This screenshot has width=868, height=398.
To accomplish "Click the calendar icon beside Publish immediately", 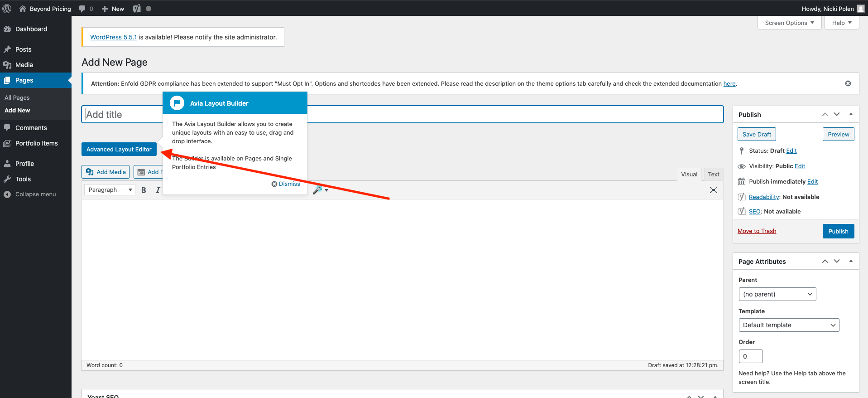I will 742,181.
